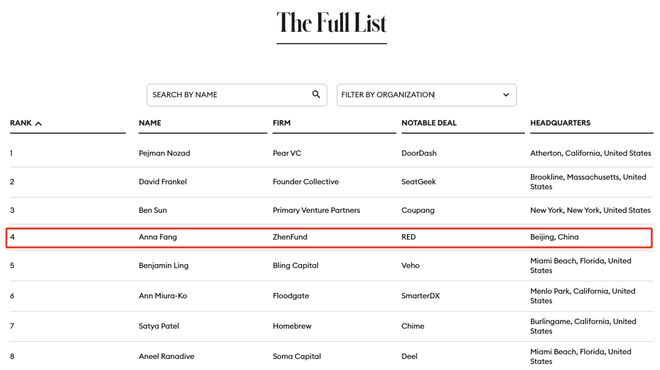Image resolution: width=660 pixels, height=370 pixels.
Task: Open Pejman Nozad's entry
Action: tap(164, 153)
